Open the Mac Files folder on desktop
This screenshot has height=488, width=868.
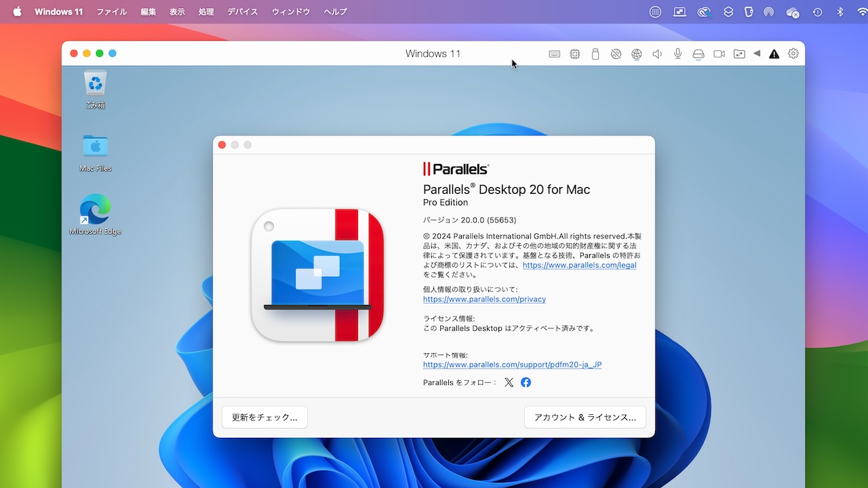(95, 152)
